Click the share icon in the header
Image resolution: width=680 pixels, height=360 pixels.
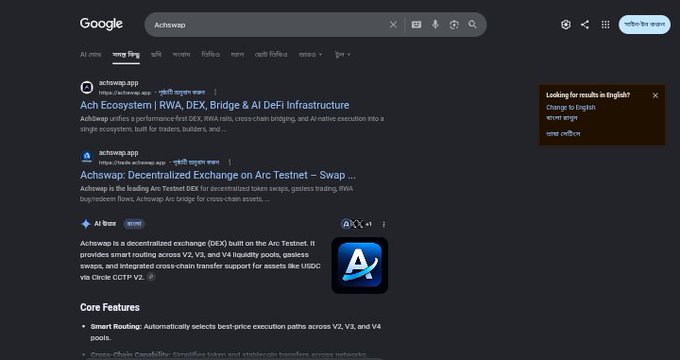pyautogui.click(x=585, y=25)
